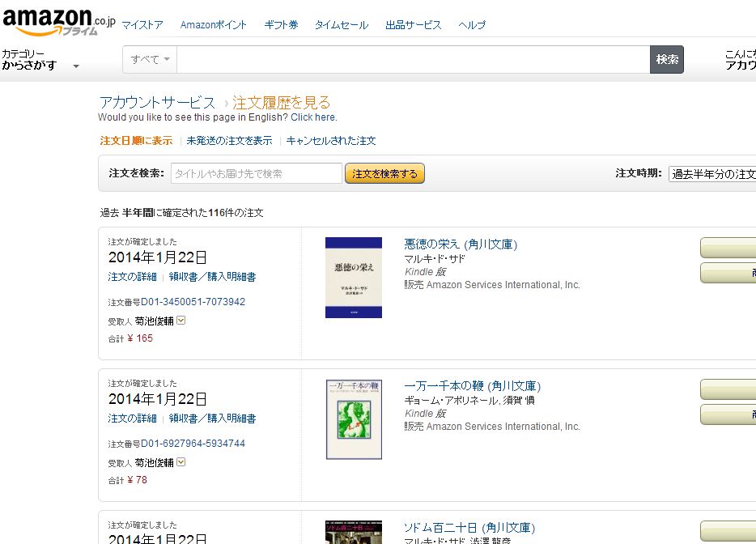Open the 悪徳の栄え (角川文庫) title link
756x544 pixels.
point(461,244)
